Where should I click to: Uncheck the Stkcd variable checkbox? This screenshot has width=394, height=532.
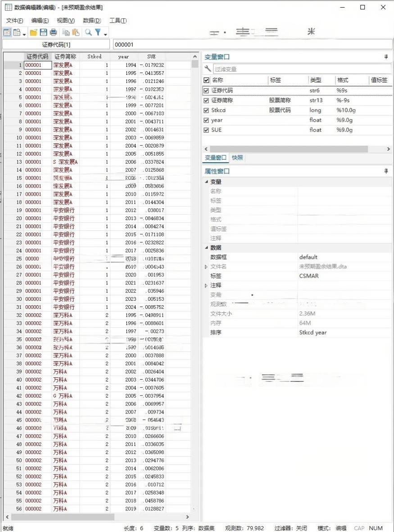(206, 110)
